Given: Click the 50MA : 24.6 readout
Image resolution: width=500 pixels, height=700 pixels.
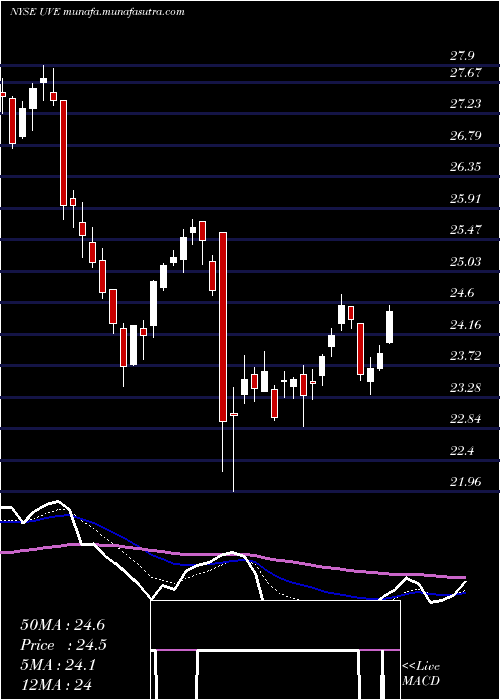Looking at the screenshot, I should (62, 625).
